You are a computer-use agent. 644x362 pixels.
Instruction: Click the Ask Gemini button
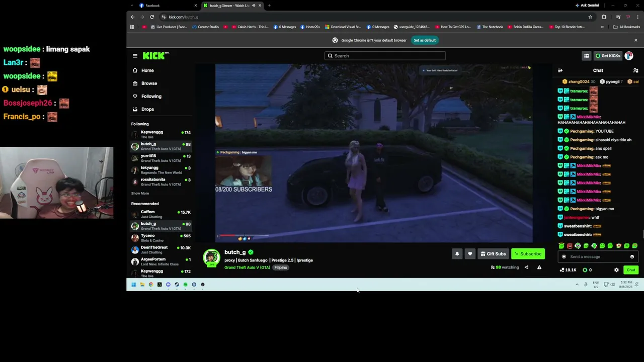pyautogui.click(x=587, y=6)
